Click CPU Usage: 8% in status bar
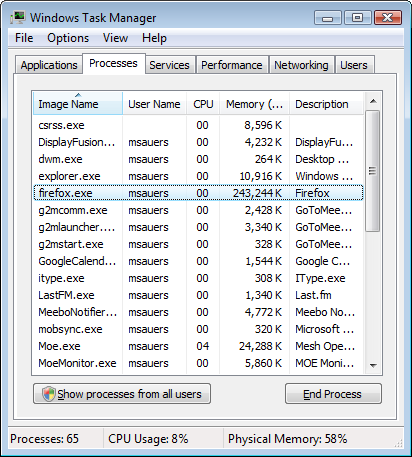The image size is (412, 457). tap(148, 439)
